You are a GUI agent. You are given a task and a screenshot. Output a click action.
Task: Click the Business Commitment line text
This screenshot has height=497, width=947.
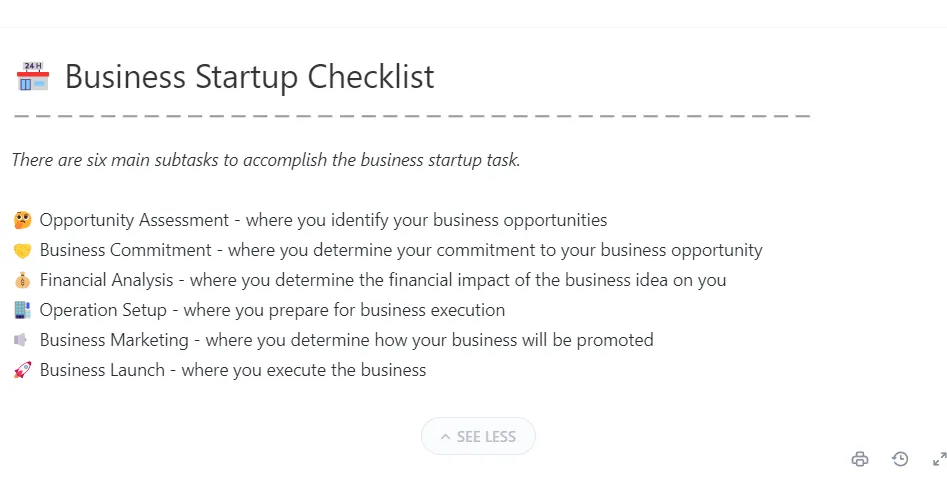point(401,250)
